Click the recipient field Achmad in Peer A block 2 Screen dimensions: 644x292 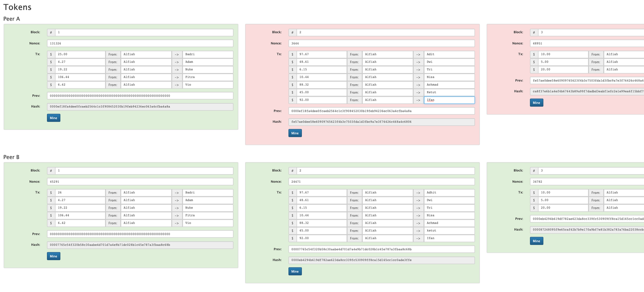tap(449, 85)
